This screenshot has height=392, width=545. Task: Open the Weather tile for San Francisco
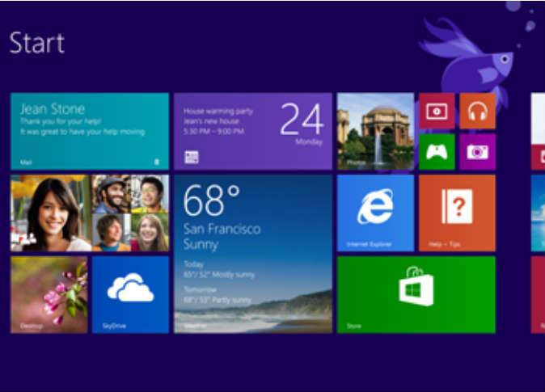click(252, 254)
